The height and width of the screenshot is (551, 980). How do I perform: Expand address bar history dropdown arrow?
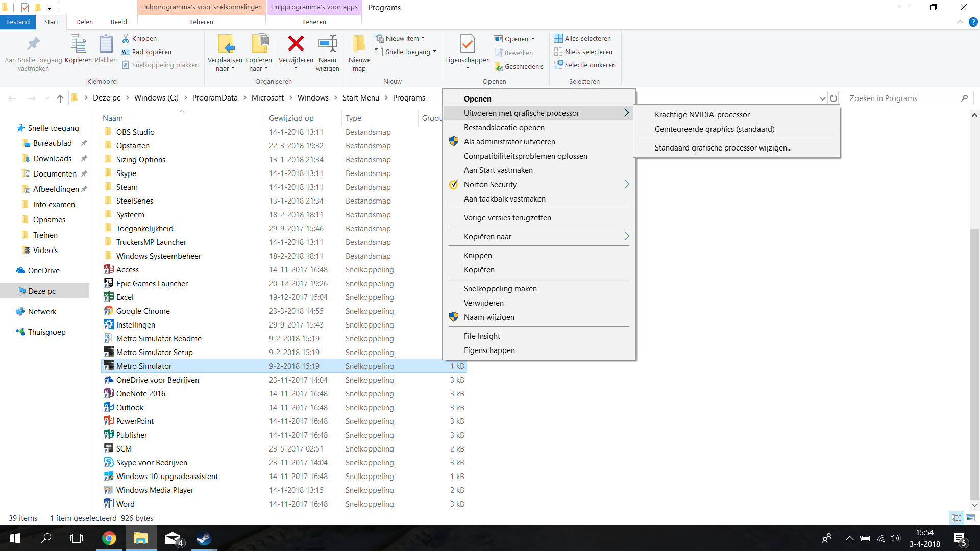(822, 98)
